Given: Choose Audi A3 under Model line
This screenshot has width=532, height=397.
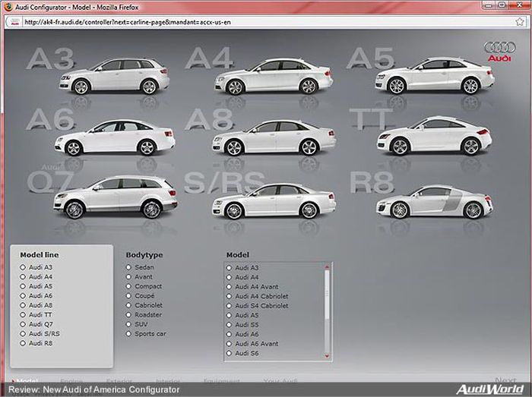Looking at the screenshot, I should (x=36, y=267).
